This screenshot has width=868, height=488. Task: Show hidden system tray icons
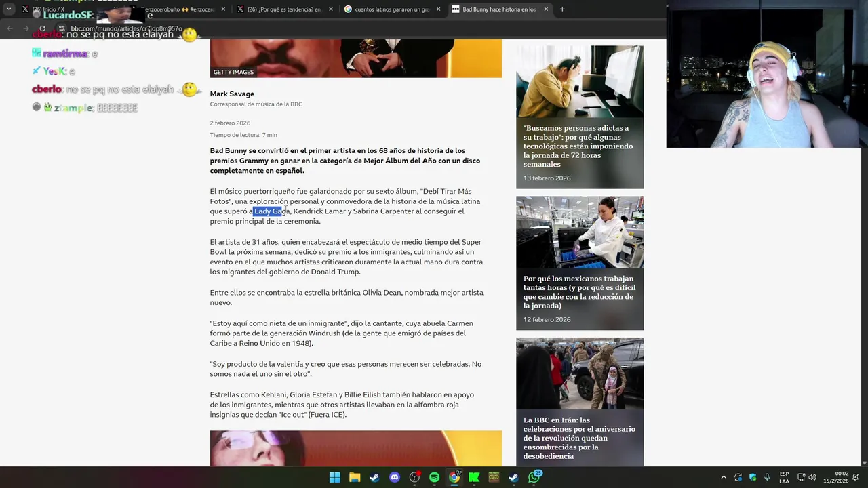pos(724,477)
